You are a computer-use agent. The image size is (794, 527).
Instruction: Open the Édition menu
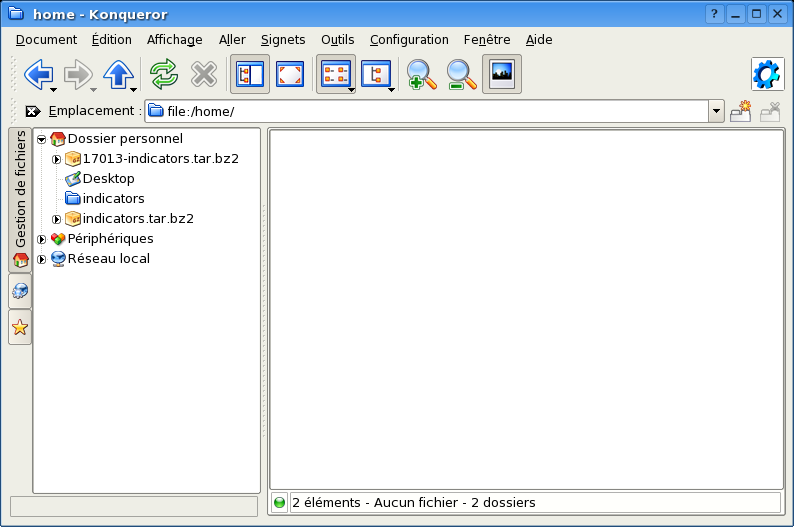point(111,39)
